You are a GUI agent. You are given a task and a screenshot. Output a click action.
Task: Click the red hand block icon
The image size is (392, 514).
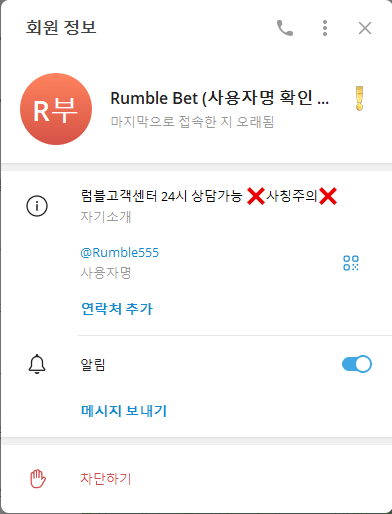(x=38, y=479)
